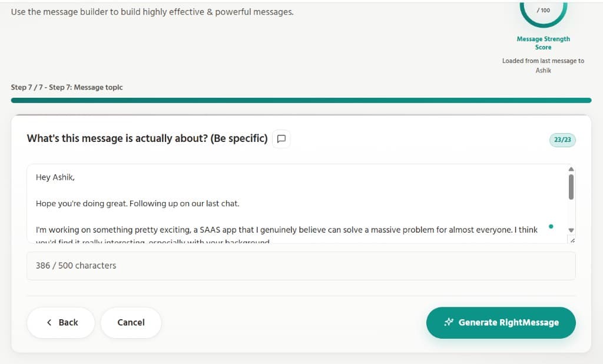The height and width of the screenshot is (364, 603).
Task: Click the message box scroll up arrow
Action: click(x=571, y=169)
